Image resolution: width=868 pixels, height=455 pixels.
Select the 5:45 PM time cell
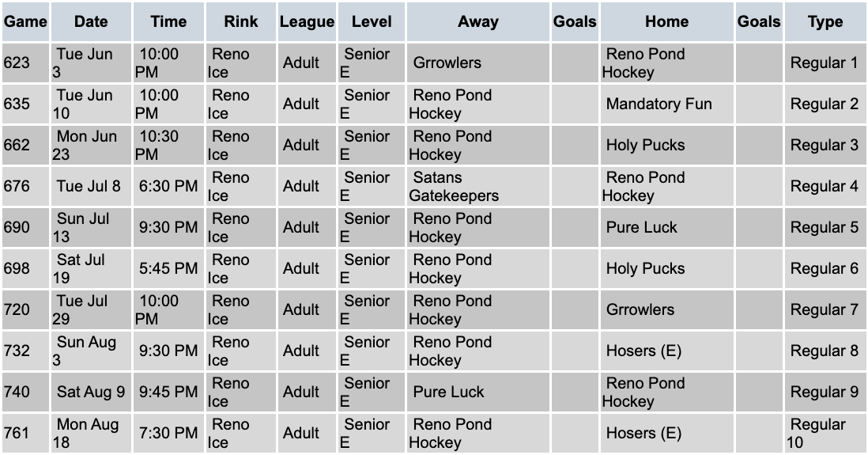tap(168, 269)
